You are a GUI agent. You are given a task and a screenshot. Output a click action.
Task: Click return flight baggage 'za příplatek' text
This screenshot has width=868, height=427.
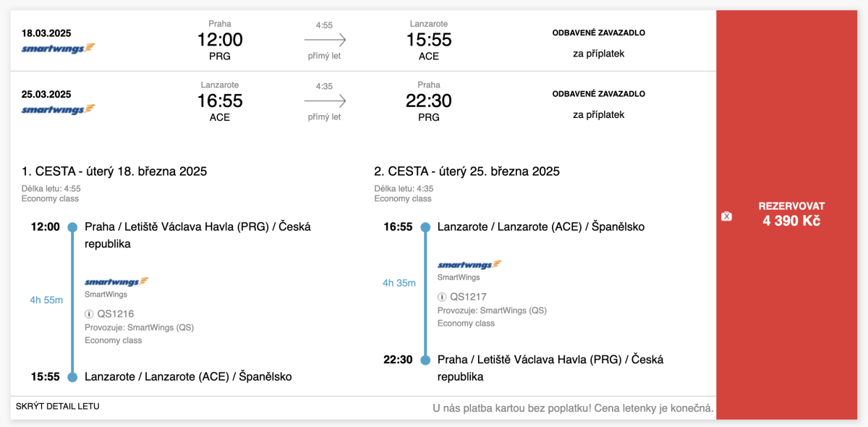[598, 114]
